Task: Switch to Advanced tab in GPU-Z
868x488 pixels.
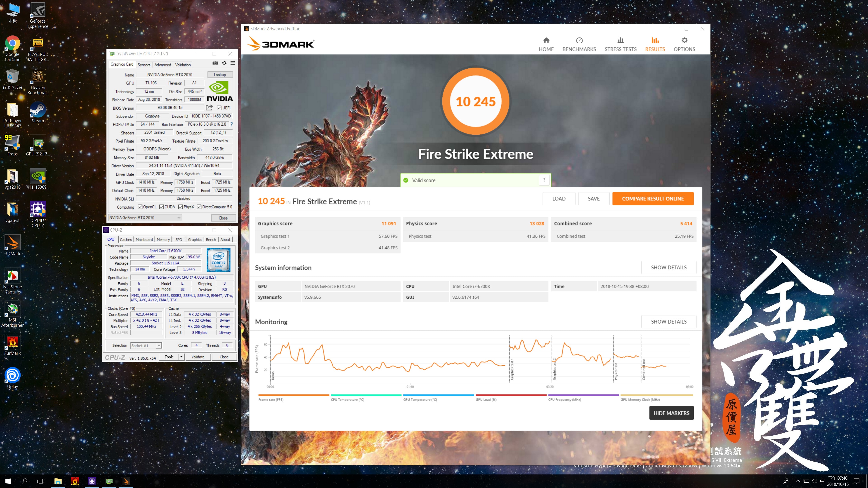Action: point(163,65)
